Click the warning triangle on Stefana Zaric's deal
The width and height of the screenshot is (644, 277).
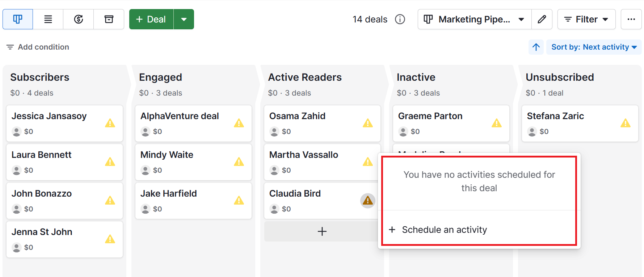coord(626,123)
